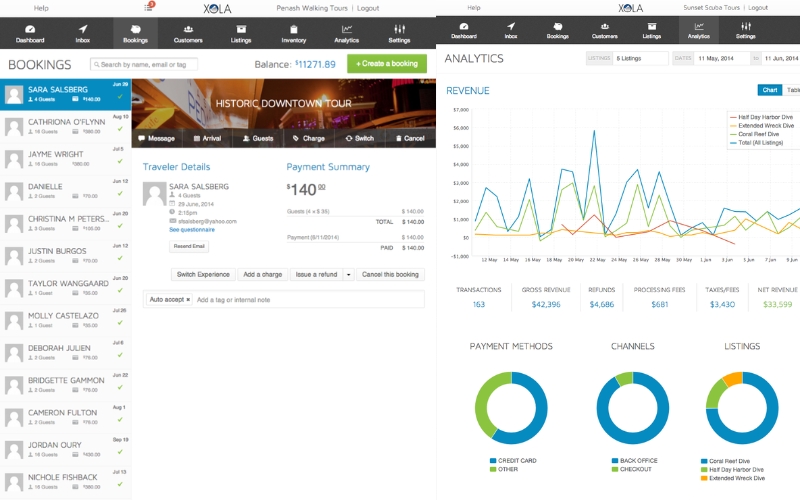Open Customers in Analytics window nav
The image size is (800, 500).
[605, 30]
